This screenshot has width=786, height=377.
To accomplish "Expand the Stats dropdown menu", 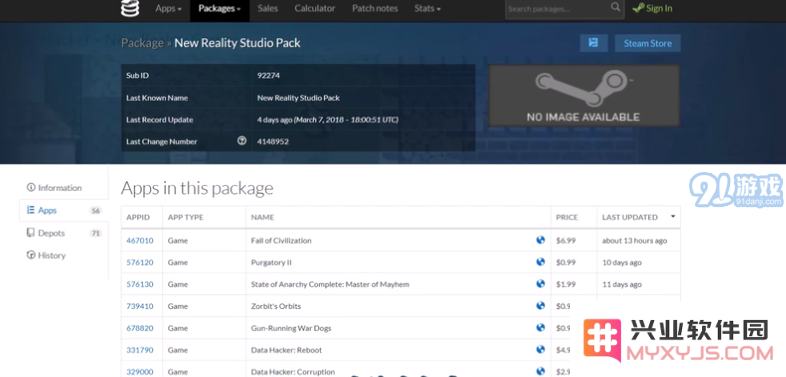I will pos(428,9).
